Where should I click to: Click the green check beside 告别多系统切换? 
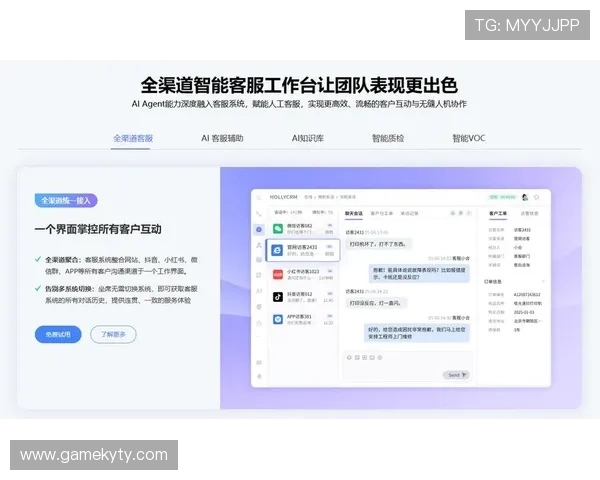[x=38, y=288]
